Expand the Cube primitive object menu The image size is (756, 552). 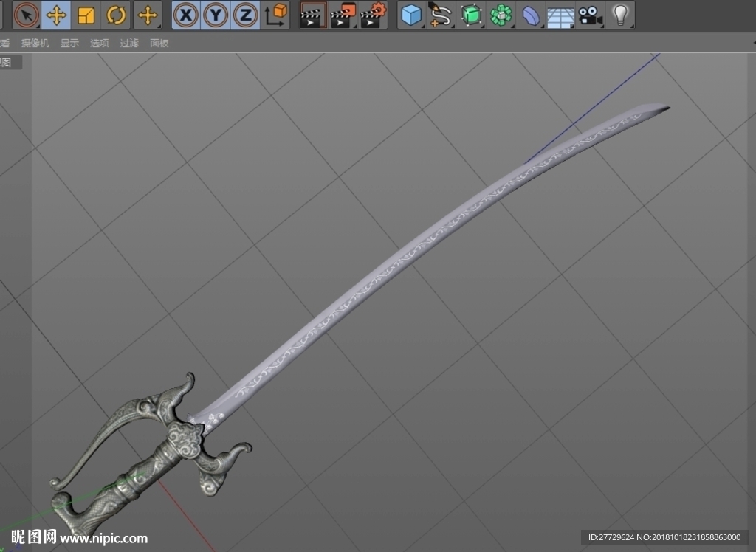click(411, 15)
